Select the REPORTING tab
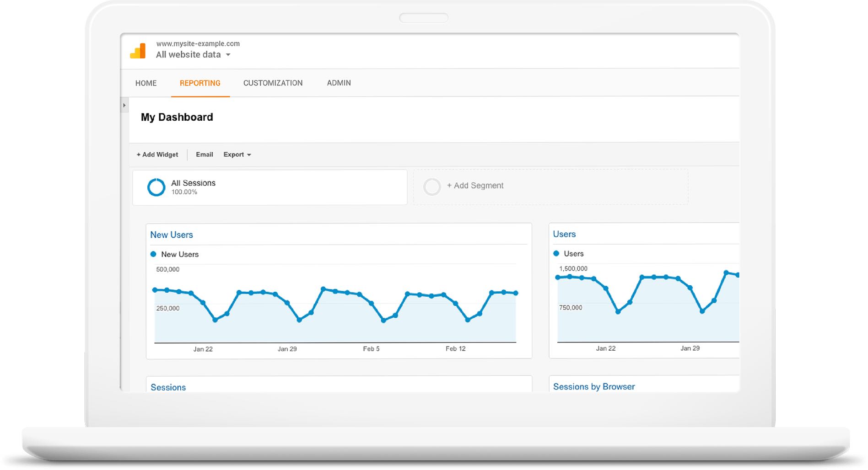The width and height of the screenshot is (868, 470). click(200, 83)
